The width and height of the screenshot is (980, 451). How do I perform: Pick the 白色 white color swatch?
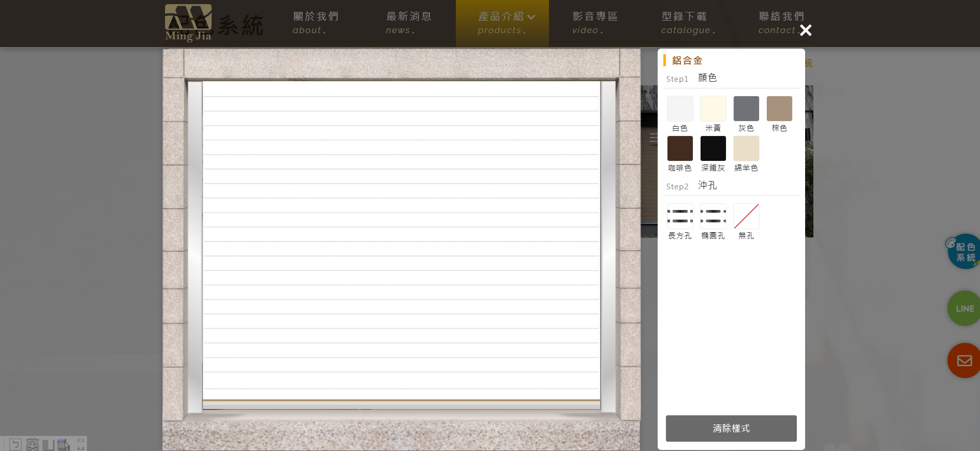(679, 109)
